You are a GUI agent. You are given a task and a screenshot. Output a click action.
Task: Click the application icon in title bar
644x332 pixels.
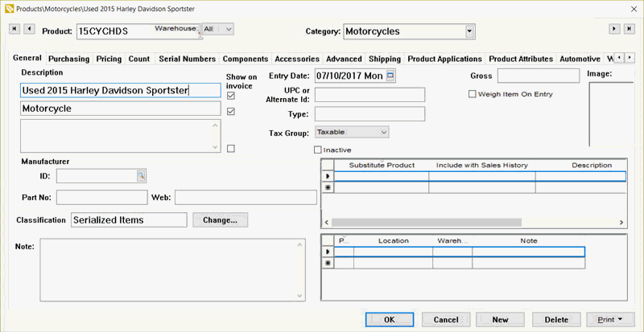10,9
